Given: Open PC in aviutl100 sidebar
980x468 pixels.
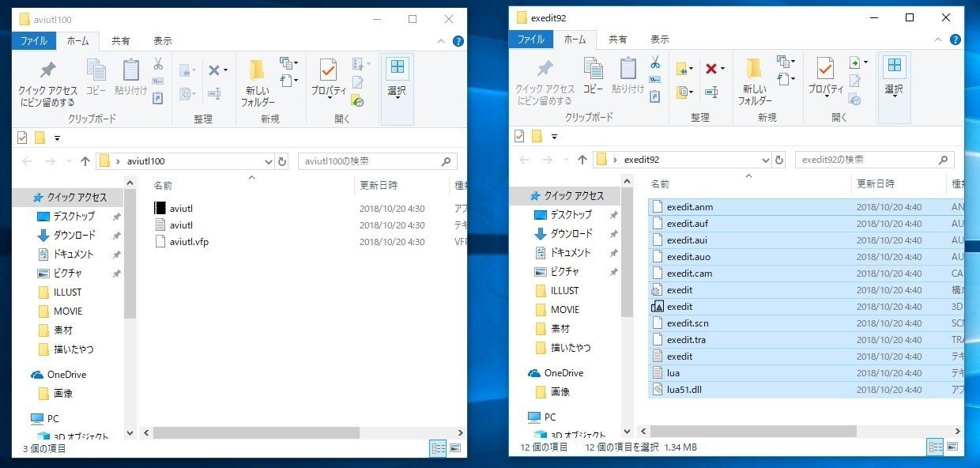Looking at the screenshot, I should click(53, 419).
